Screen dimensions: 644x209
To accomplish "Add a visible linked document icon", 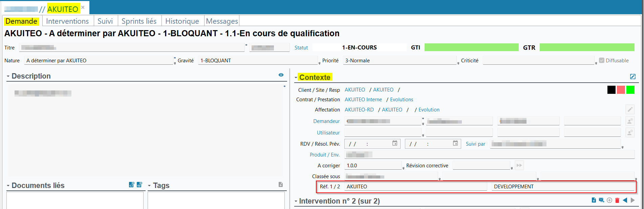I will [132, 185].
